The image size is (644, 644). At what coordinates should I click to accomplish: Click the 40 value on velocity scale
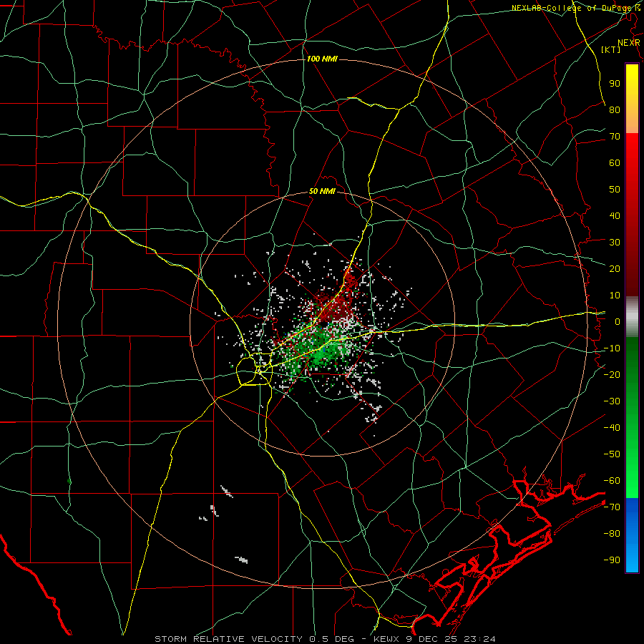(615, 215)
